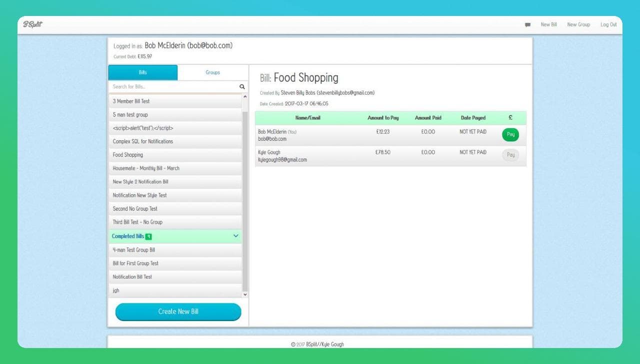Focus the Search for Bills field
This screenshot has width=640, height=364.
click(x=174, y=86)
